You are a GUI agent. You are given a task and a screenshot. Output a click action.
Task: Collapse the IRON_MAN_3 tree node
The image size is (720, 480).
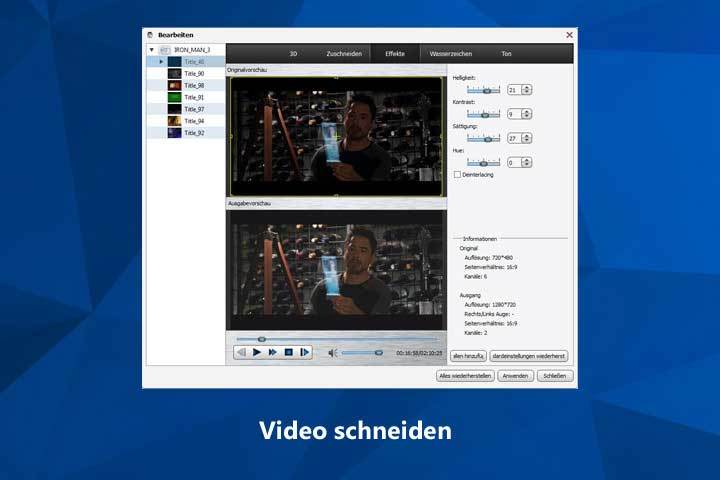click(152, 50)
